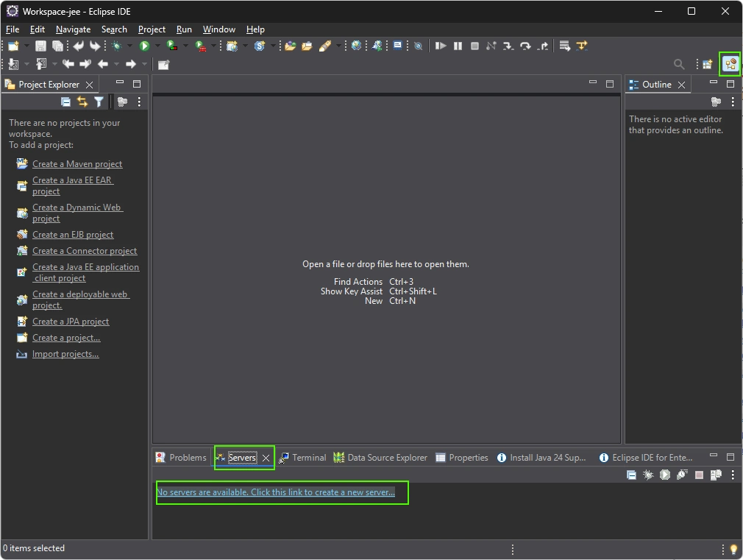Screen dimensions: 743x560
Task: Click the Run with Coverage icon
Action: click(172, 46)
